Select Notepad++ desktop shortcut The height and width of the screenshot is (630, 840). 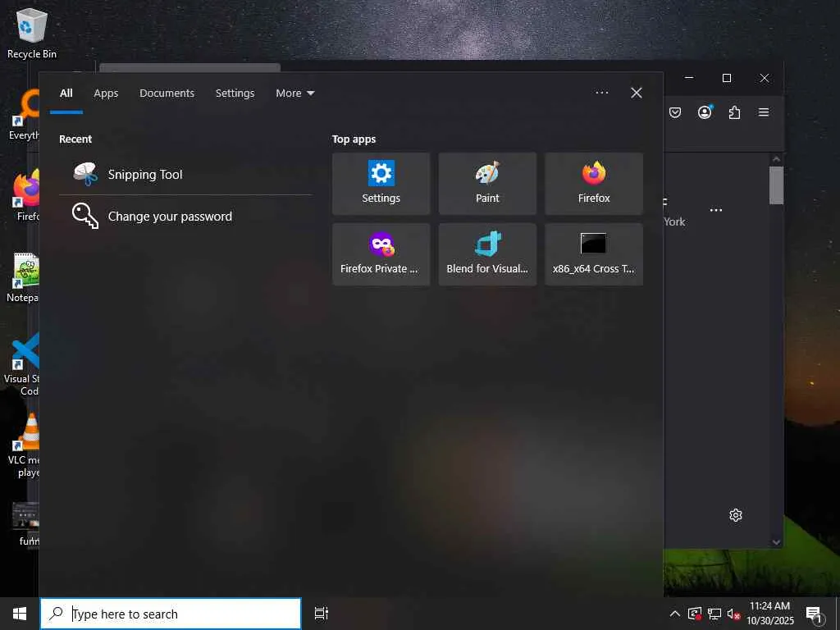click(24, 277)
